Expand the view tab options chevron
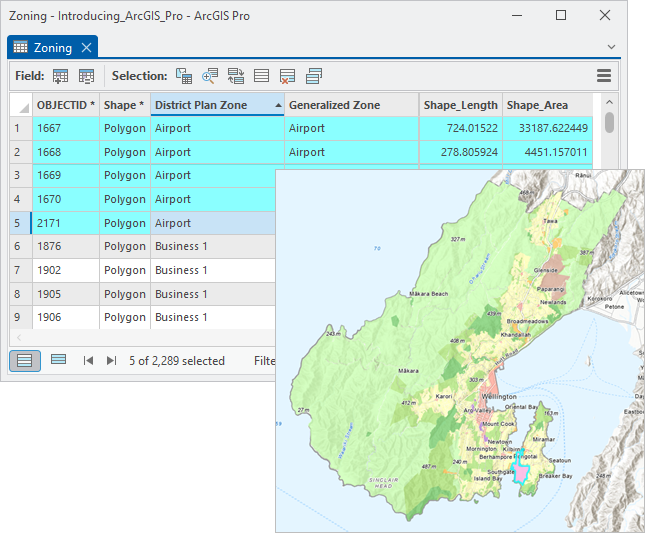 pyautogui.click(x=611, y=47)
